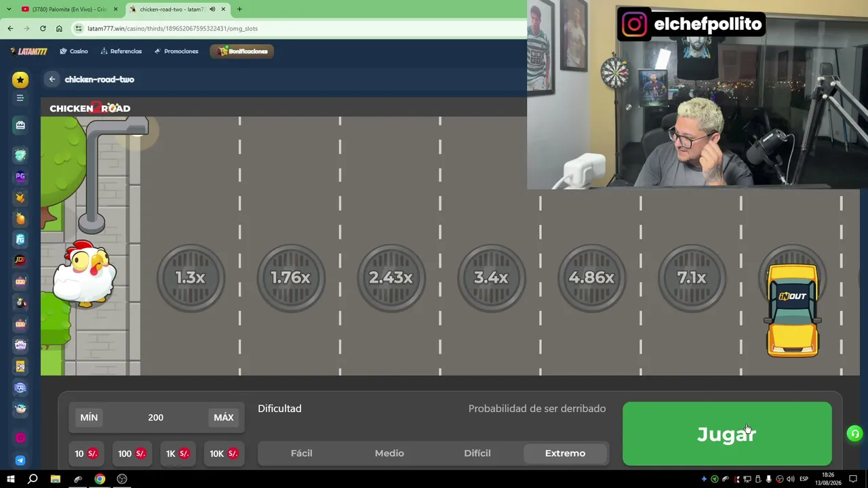868x488 pixels.
Task: Open the Windows Start menu
Action: pyautogui.click(x=11, y=479)
